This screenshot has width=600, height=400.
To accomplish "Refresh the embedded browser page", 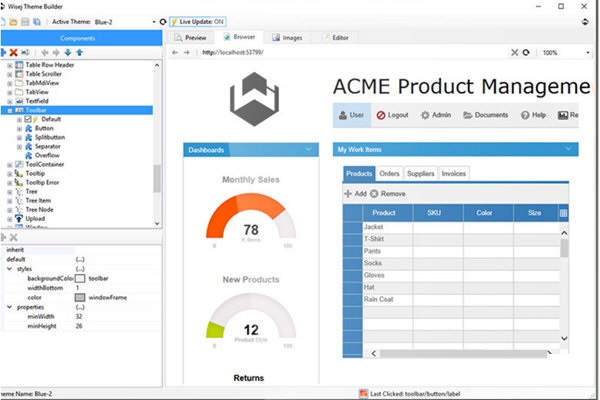I will [526, 52].
